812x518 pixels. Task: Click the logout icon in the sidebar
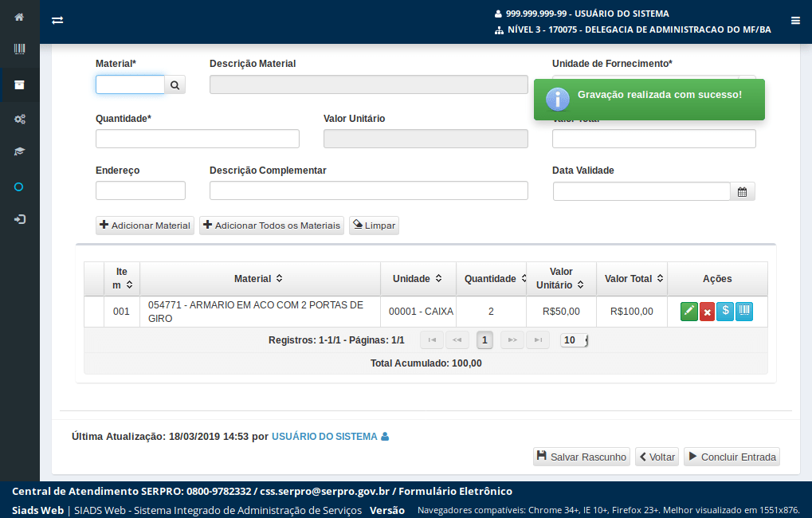point(19,219)
